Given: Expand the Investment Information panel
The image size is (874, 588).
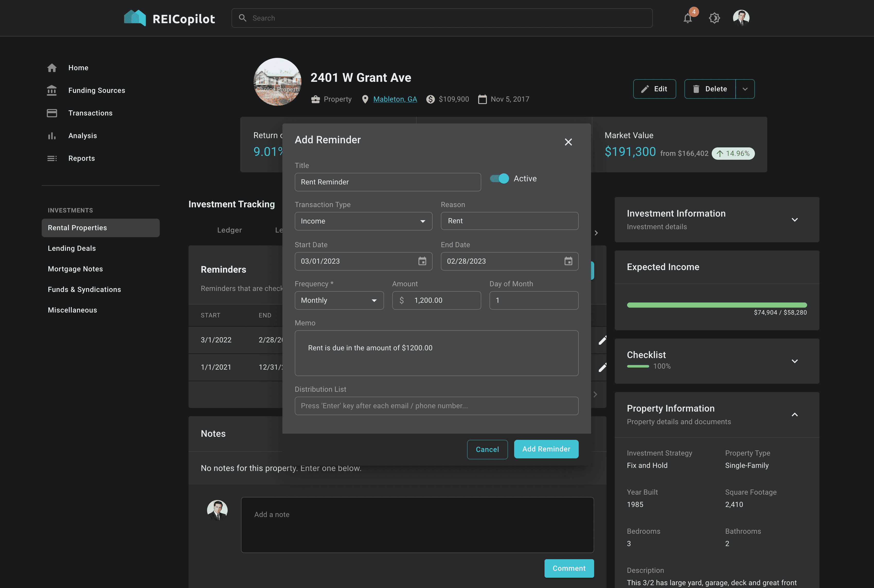Looking at the screenshot, I should coord(794,220).
